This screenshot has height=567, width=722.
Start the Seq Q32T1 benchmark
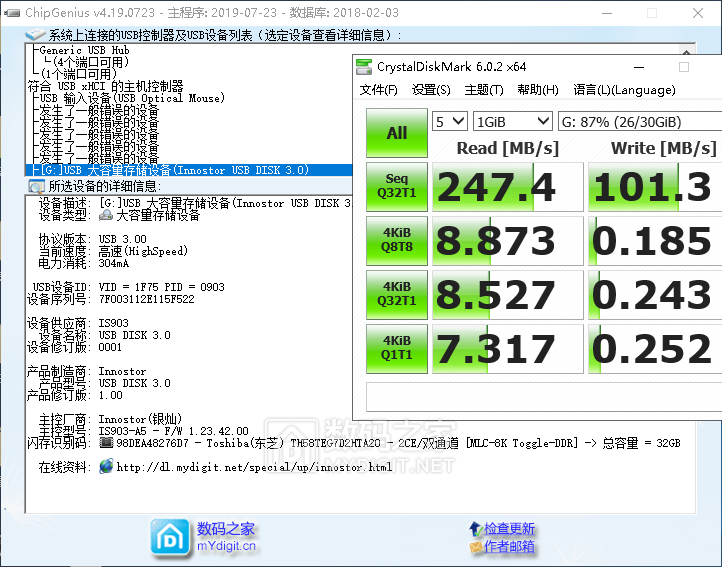tap(396, 187)
